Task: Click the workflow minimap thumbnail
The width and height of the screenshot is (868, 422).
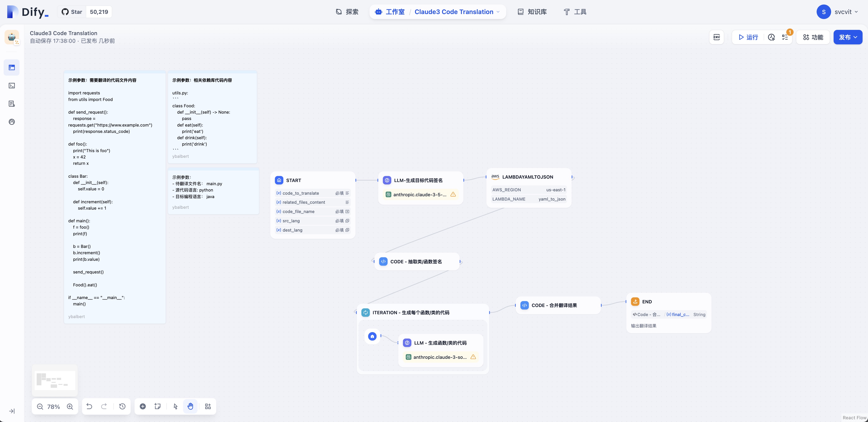Action: click(55, 381)
